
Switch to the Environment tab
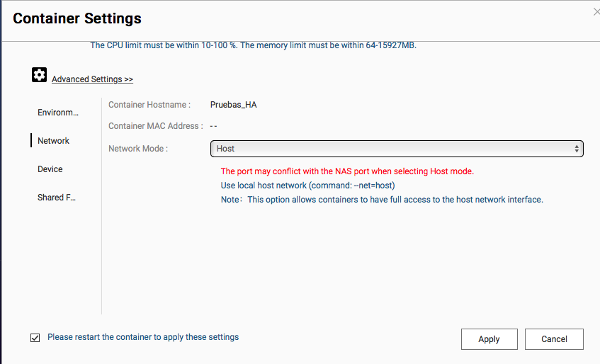click(x=58, y=113)
